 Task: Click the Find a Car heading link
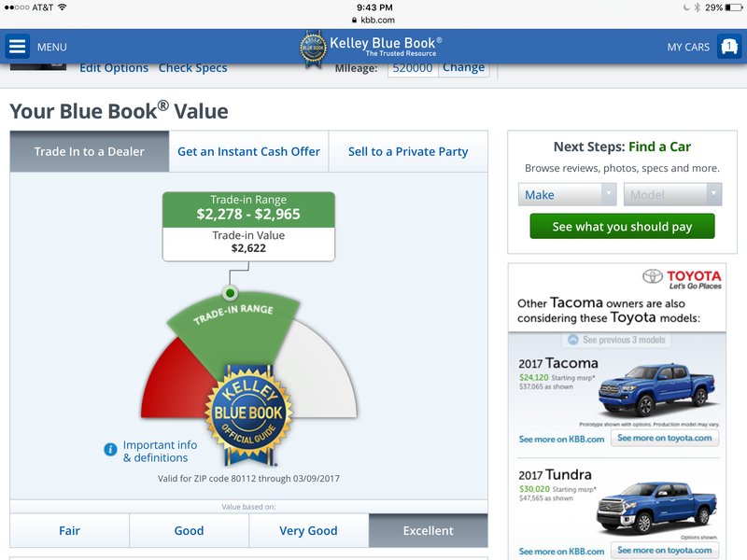659,147
